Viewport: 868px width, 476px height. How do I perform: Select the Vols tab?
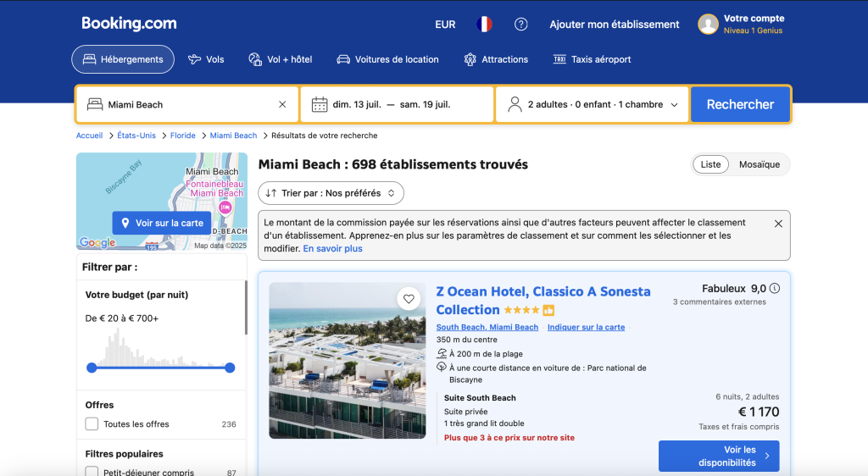pyautogui.click(x=207, y=59)
